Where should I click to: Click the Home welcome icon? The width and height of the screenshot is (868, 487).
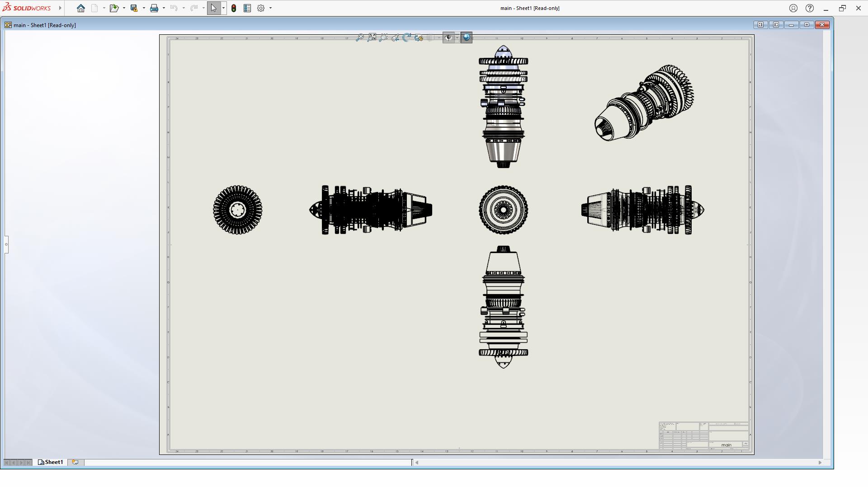pos(80,8)
